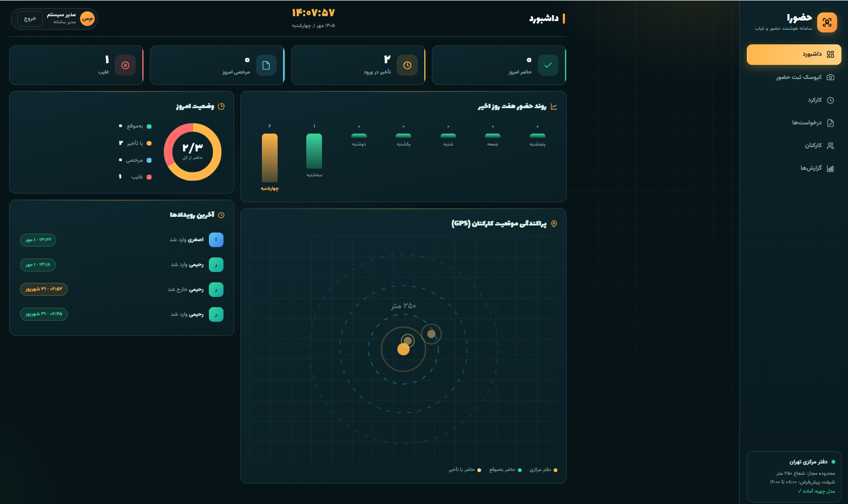Click the اصغری وارد شد event text
Image resolution: width=848 pixels, height=504 pixels.
click(187, 240)
